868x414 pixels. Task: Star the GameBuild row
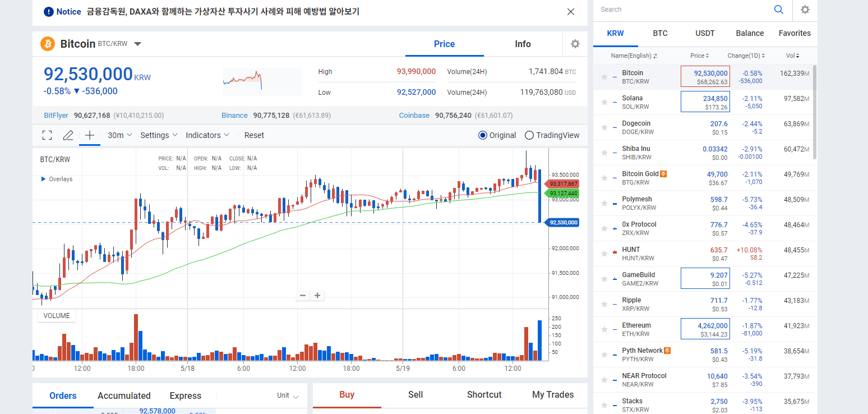pyautogui.click(x=604, y=279)
